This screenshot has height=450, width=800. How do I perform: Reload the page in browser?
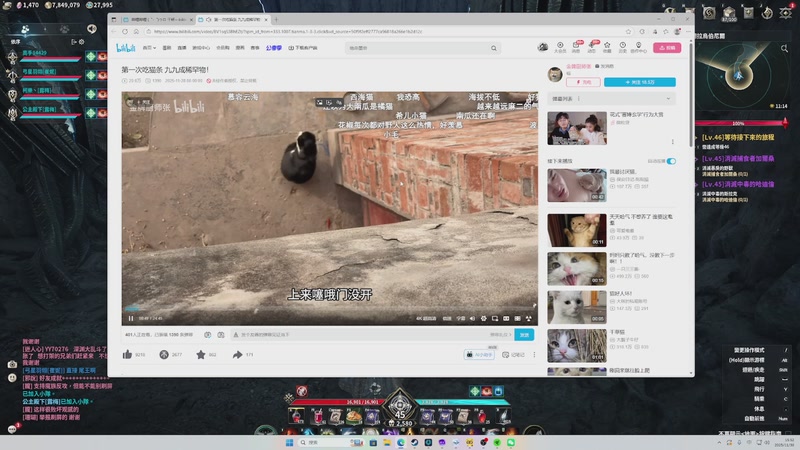[x=125, y=32]
